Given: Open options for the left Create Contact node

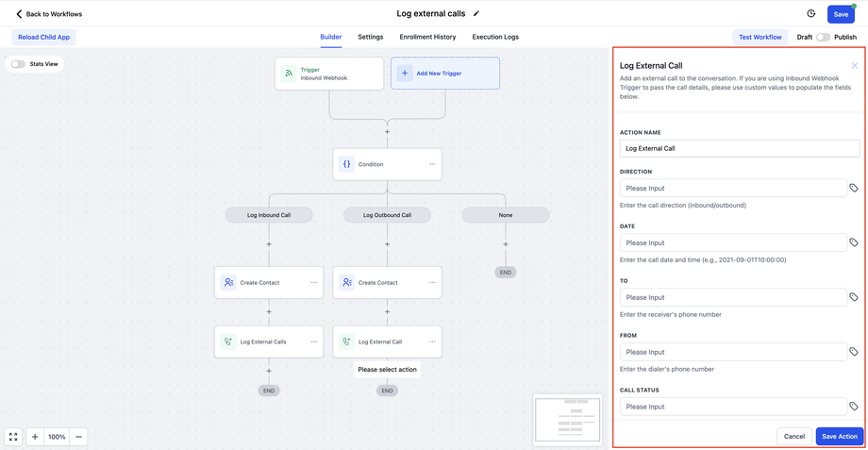Looking at the screenshot, I should click(314, 282).
